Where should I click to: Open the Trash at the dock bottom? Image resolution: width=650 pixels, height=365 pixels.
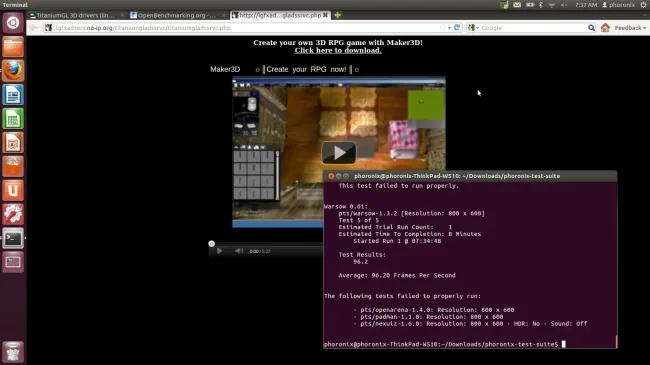click(x=13, y=352)
